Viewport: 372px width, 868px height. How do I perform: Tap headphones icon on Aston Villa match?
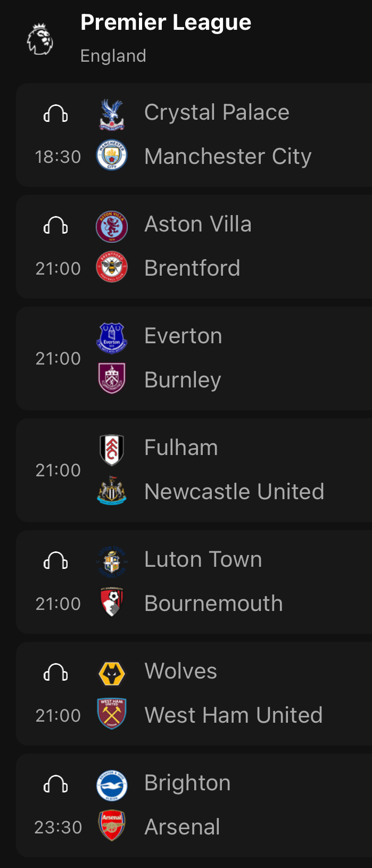[56, 225]
